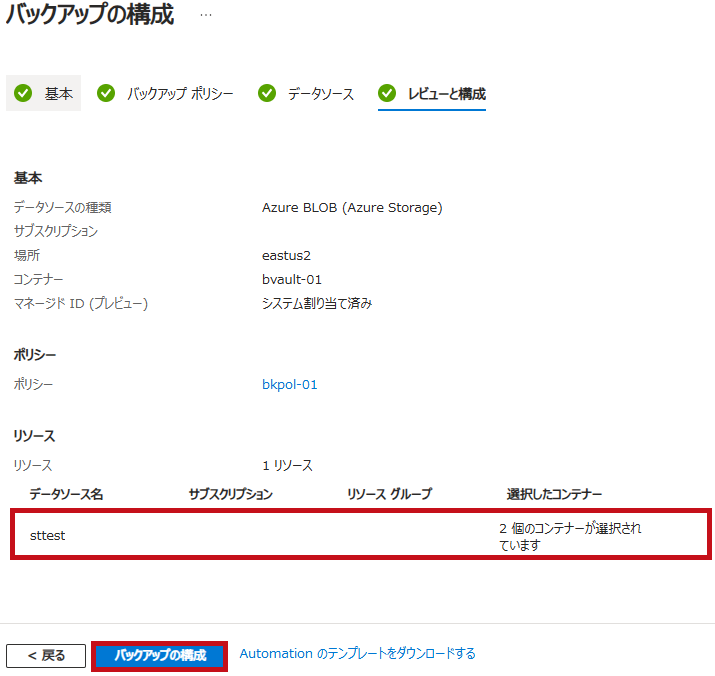Click the 1 リソース count text
715x676 pixels.
[287, 465]
